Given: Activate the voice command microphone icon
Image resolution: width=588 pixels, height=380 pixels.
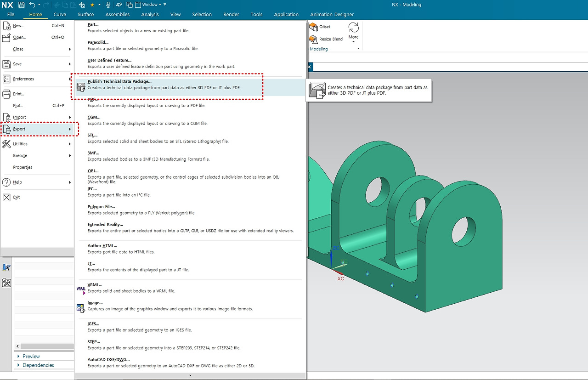Looking at the screenshot, I should click(x=108, y=4).
